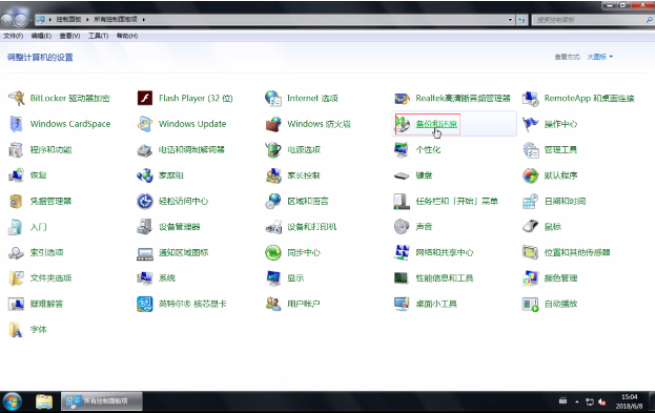Open the Windows 防火墙 icon
This screenshot has width=655, height=413.
(273, 124)
